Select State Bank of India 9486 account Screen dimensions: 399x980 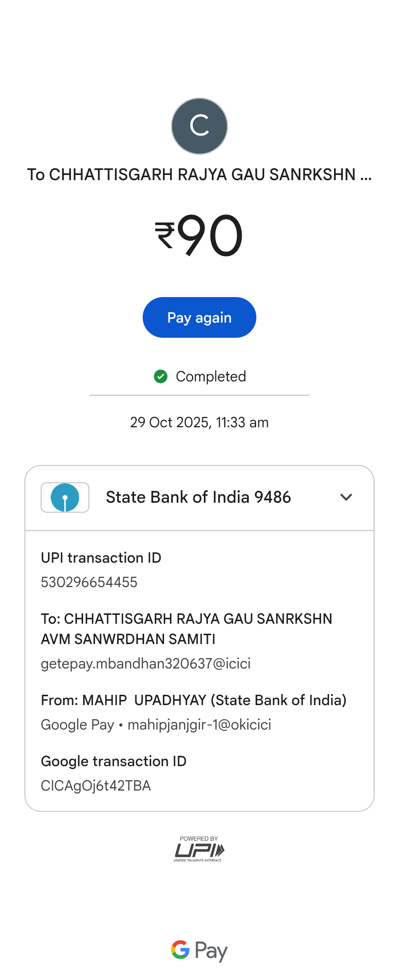[x=198, y=497]
